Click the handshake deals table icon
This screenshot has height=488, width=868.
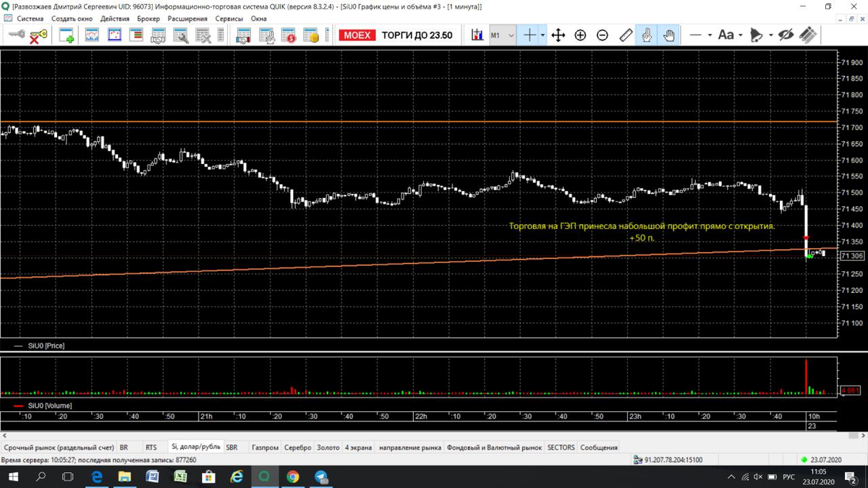pos(158,35)
